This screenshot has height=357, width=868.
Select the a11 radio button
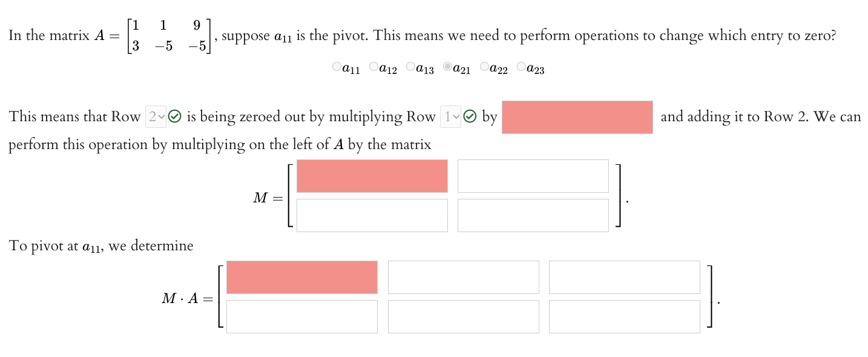(337, 66)
